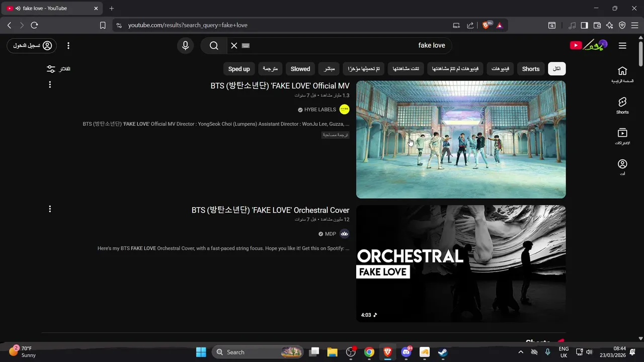The image size is (644, 362).
Task: Open the Windows Start menu
Action: (x=201, y=352)
